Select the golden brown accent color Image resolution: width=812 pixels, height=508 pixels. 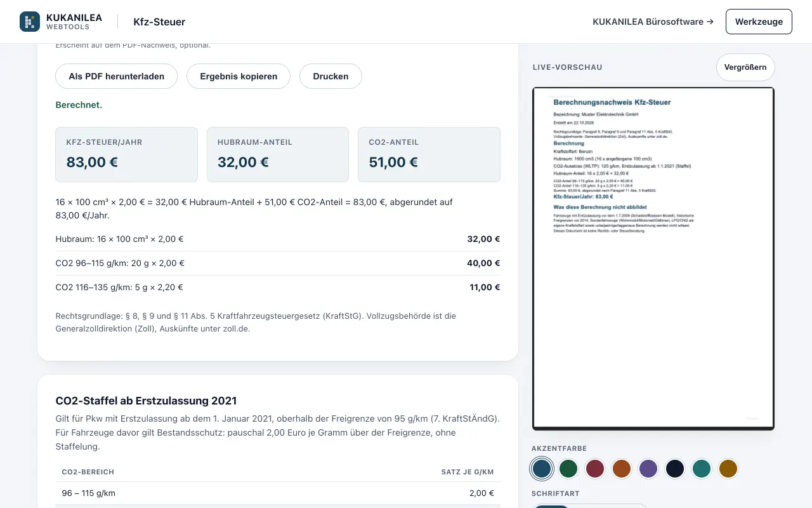(x=728, y=469)
